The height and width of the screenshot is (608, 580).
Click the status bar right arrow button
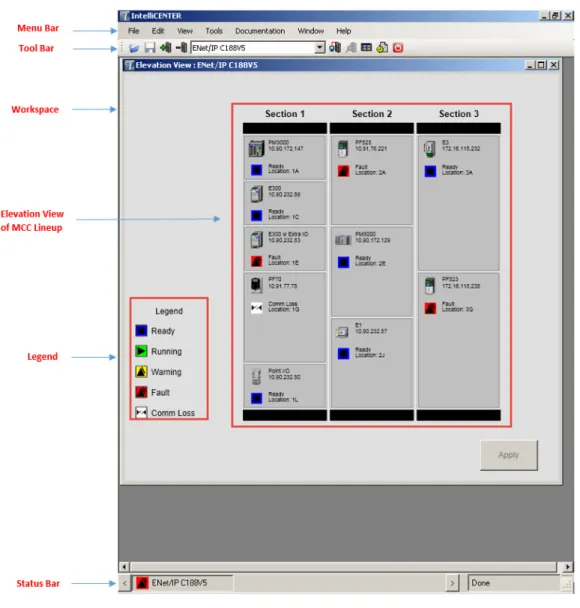click(452, 583)
